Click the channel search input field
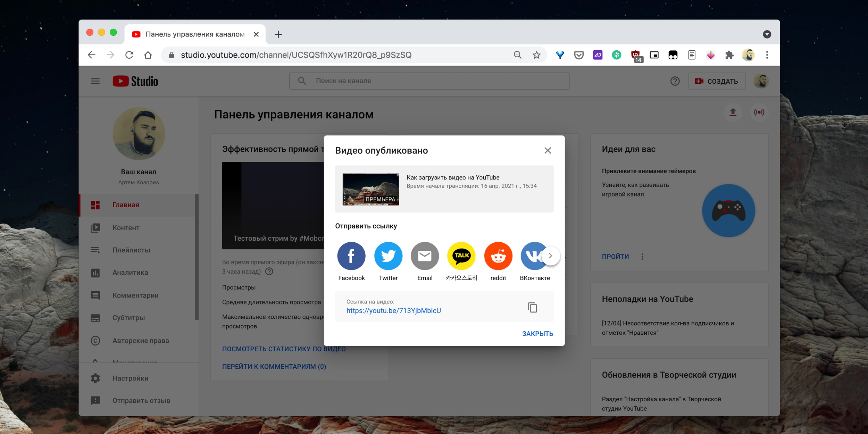Viewport: 868px width, 434px height. tap(429, 81)
